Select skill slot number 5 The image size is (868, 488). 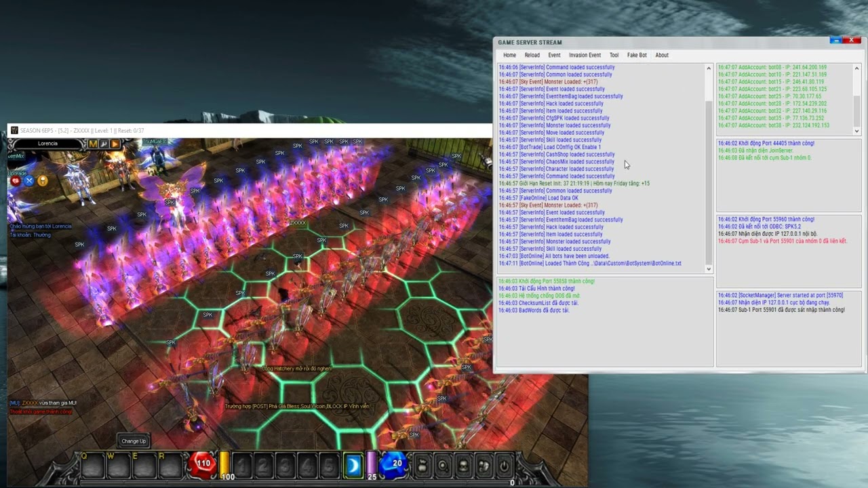[329, 466]
